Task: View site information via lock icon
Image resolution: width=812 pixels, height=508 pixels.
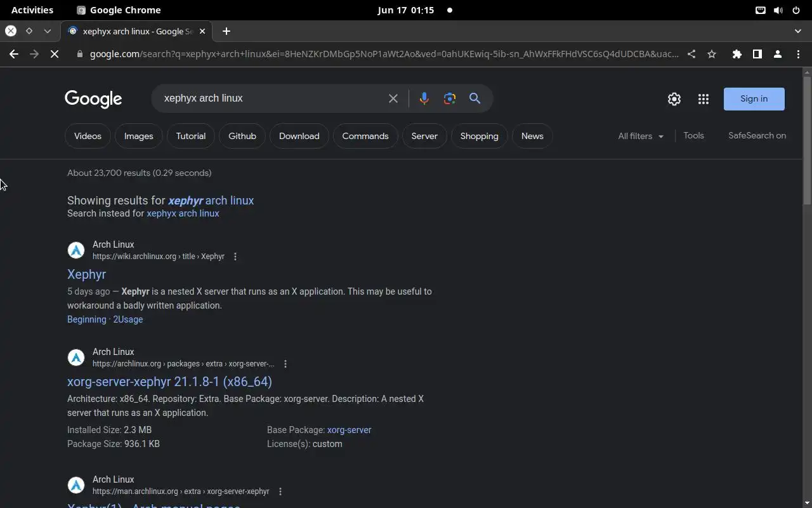Action: coord(79,54)
